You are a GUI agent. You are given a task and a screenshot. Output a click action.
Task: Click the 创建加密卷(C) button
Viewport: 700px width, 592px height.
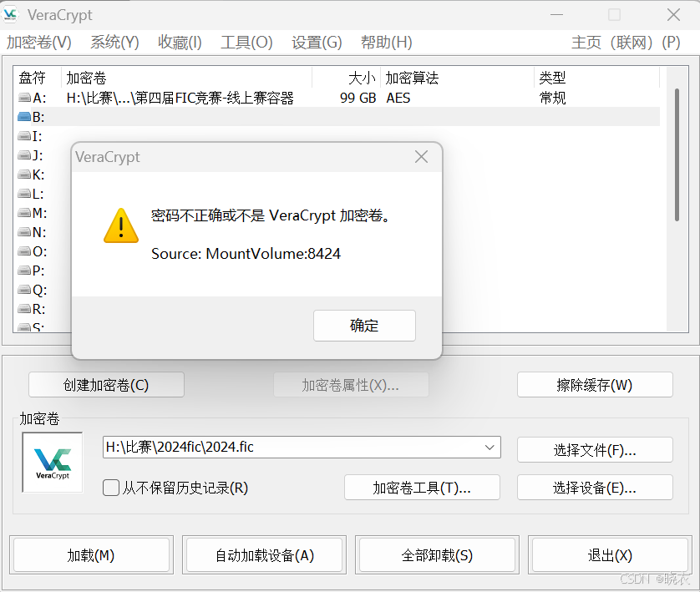106,385
